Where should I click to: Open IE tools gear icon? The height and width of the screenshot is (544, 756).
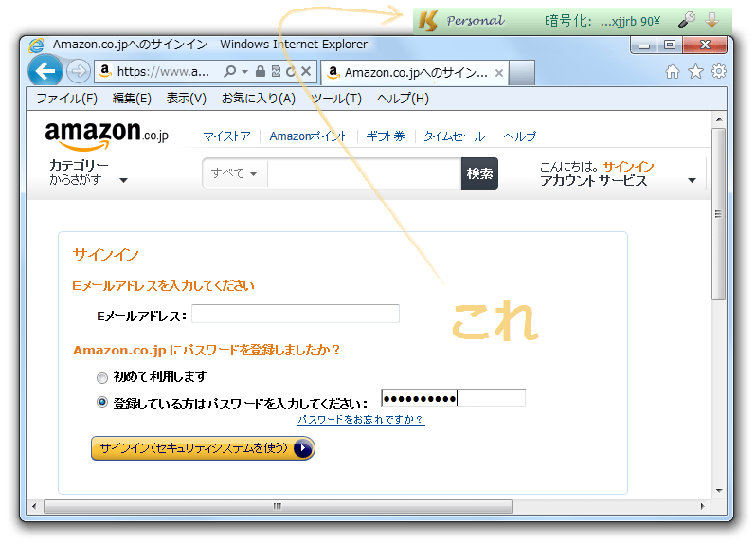click(719, 71)
